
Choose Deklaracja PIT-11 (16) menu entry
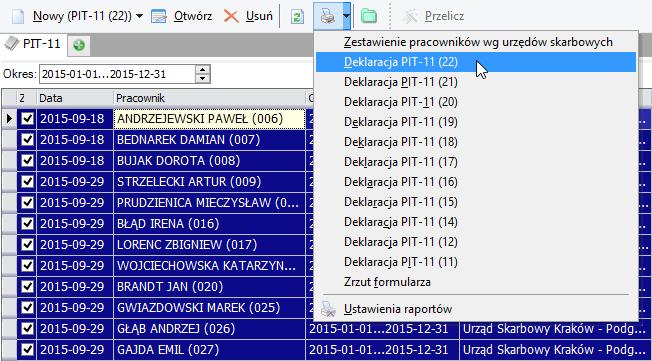pos(476,182)
